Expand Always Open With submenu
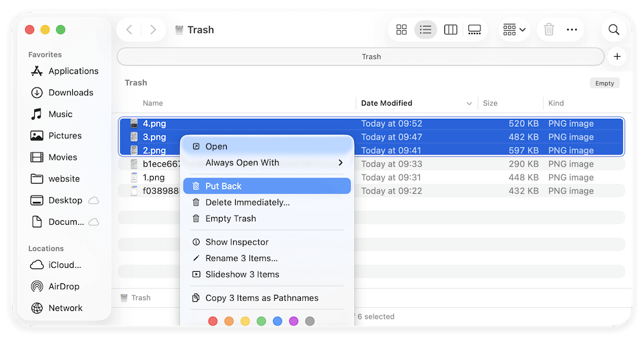644x338 pixels. click(267, 163)
